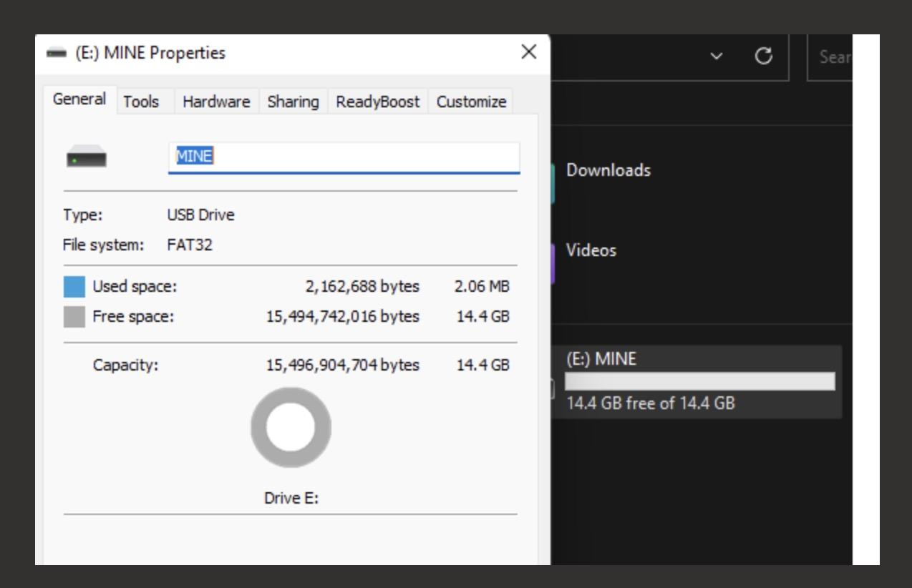Click the 'USB Drive' type value
Image resolution: width=912 pixels, height=588 pixels.
(x=200, y=215)
